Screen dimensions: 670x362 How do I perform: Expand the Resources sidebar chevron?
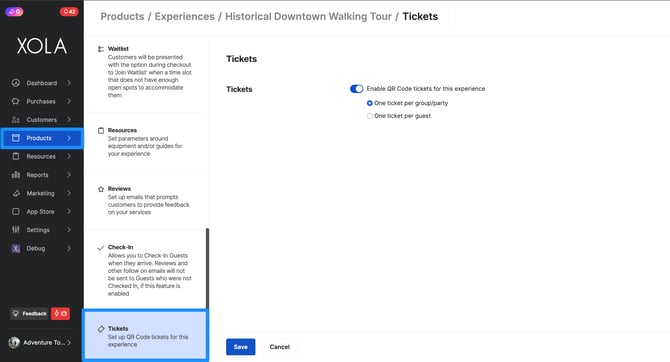click(69, 156)
